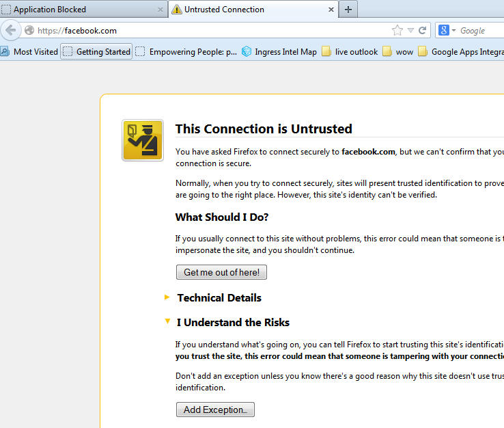
Task: Close the Application Blocked tab
Action: [160, 10]
